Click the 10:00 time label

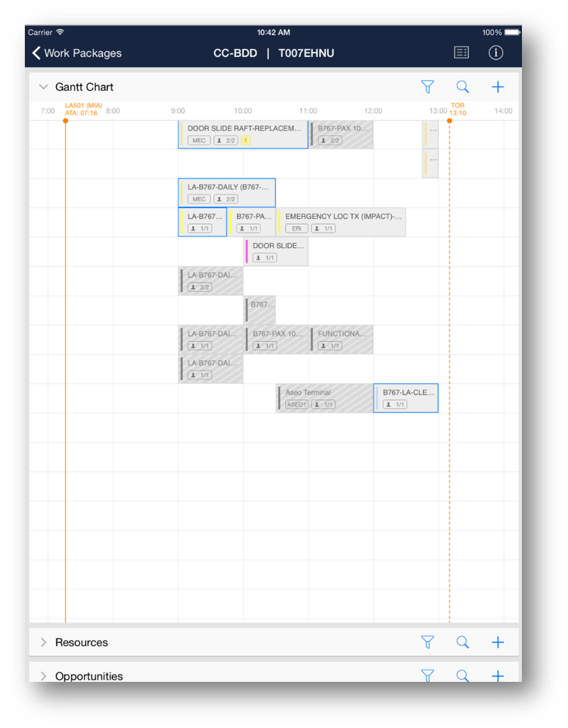tap(243, 111)
